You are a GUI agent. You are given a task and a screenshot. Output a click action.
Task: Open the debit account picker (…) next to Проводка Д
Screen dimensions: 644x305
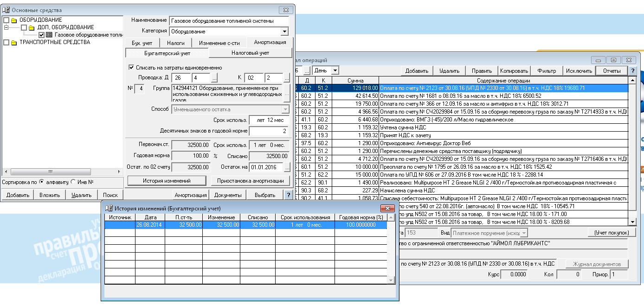214,78
